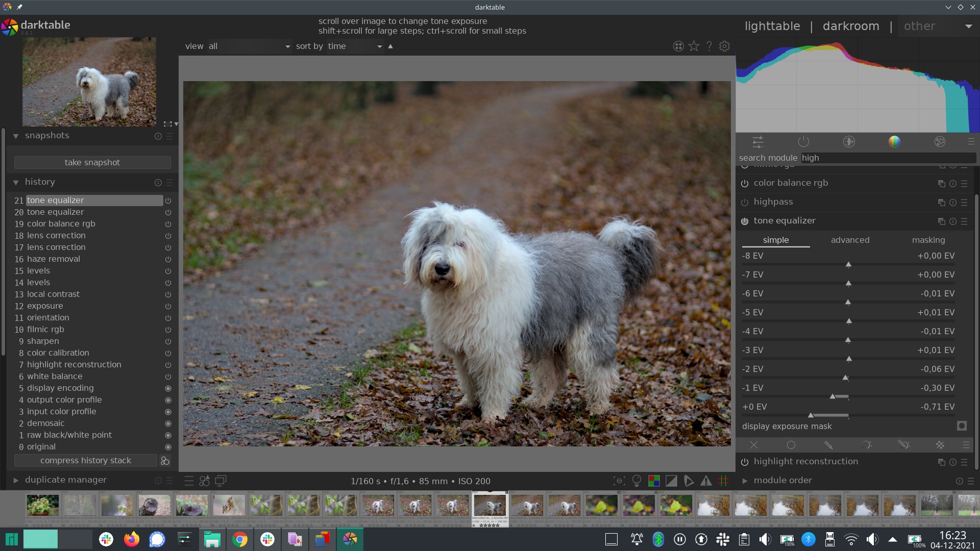Open the darktable preferences gear icon
980x551 pixels.
(x=724, y=46)
